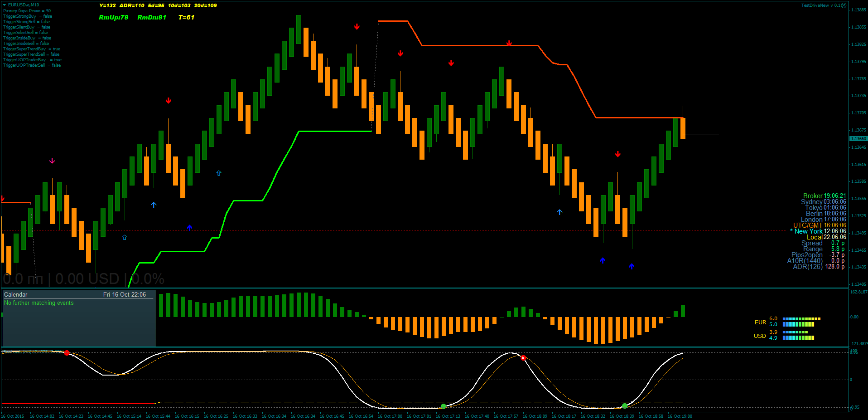868x420 pixels.
Task: Click the green 'RmDn:81' label
Action: point(152,17)
